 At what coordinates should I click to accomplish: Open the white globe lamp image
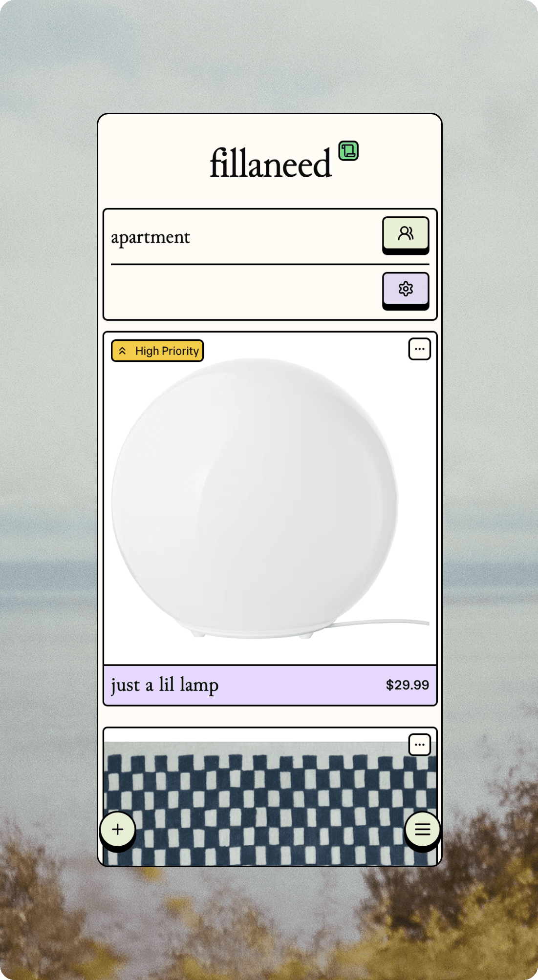tap(254, 498)
